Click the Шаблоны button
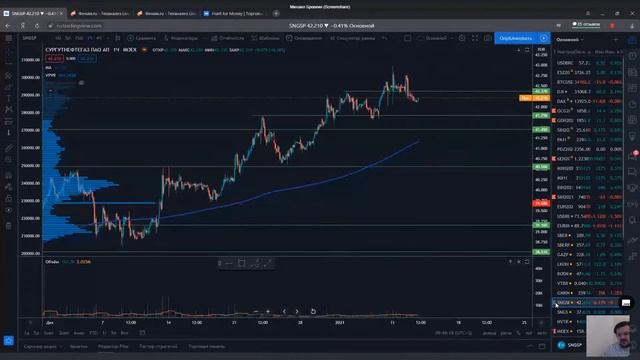Viewport: 640px width, 360px height. 265,38
